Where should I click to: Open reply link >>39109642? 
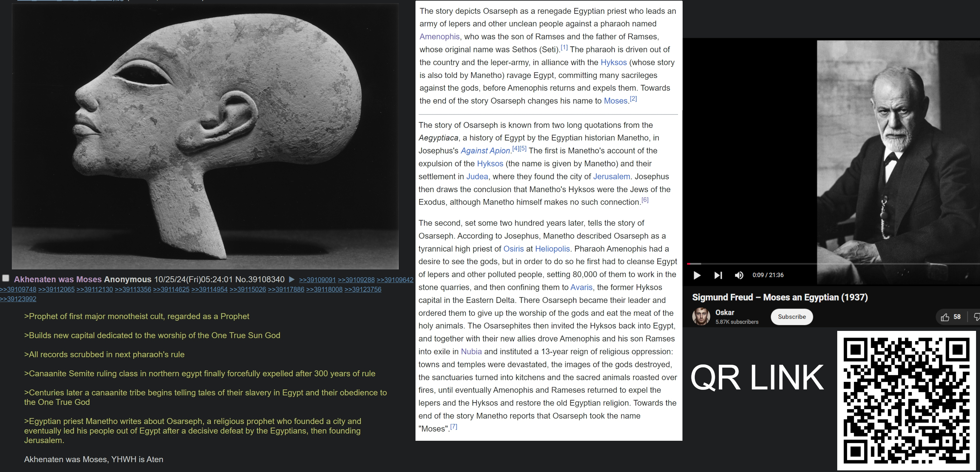[395, 280]
